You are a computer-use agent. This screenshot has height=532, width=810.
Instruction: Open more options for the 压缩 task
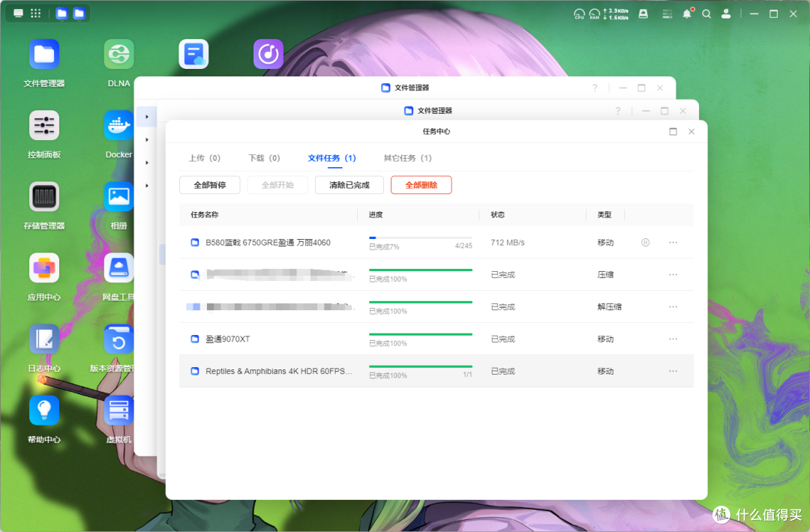coord(673,274)
